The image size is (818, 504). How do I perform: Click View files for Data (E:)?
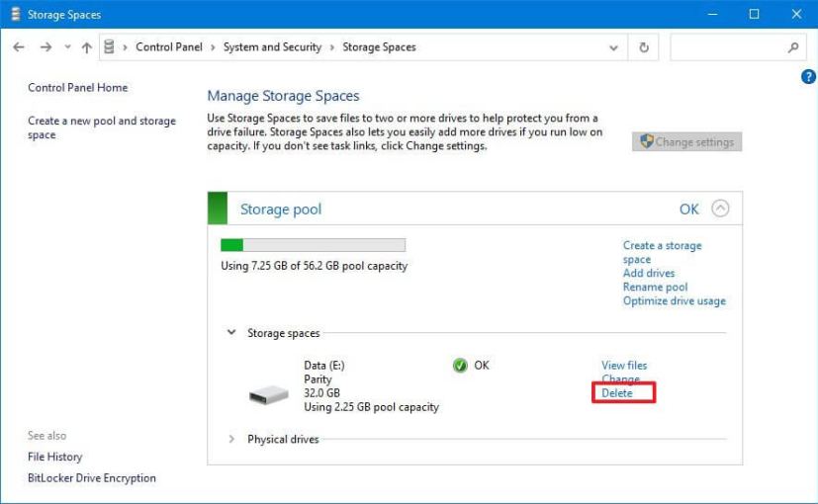click(x=624, y=366)
